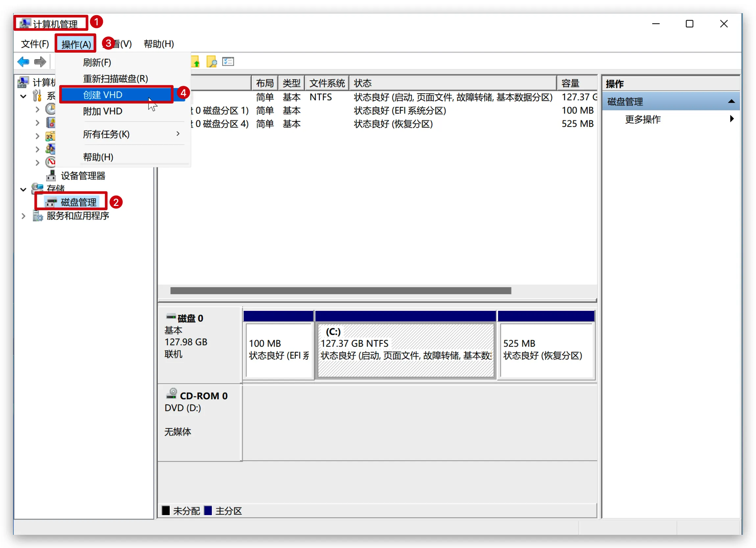Click the blue Back arrow in the toolbar
The image size is (756, 548).
point(23,62)
